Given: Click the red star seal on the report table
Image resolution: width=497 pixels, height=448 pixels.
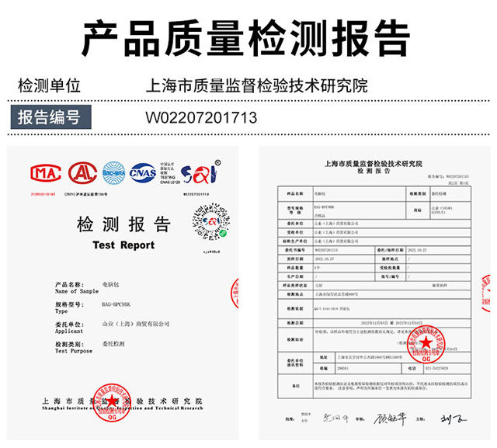Looking at the screenshot, I should click(x=426, y=344).
